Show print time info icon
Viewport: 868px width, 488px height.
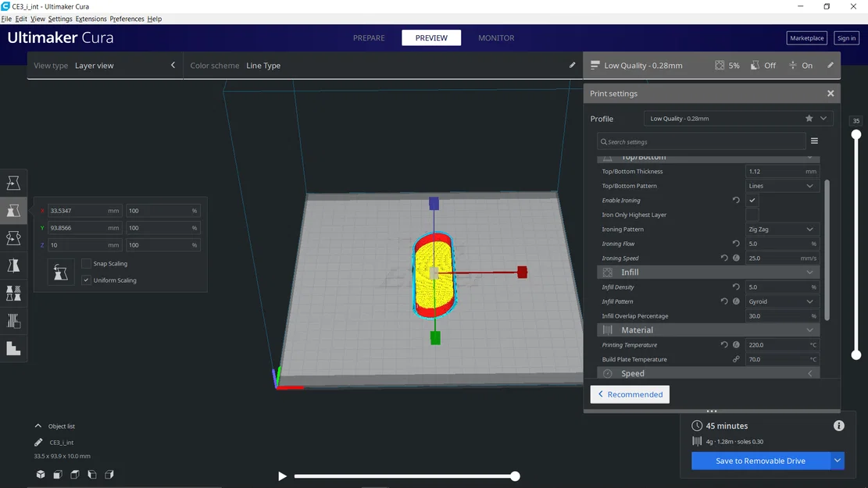pyautogui.click(x=838, y=426)
